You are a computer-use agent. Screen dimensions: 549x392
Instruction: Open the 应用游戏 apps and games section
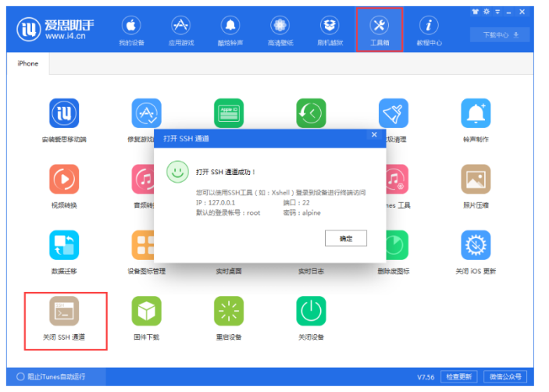(x=180, y=30)
